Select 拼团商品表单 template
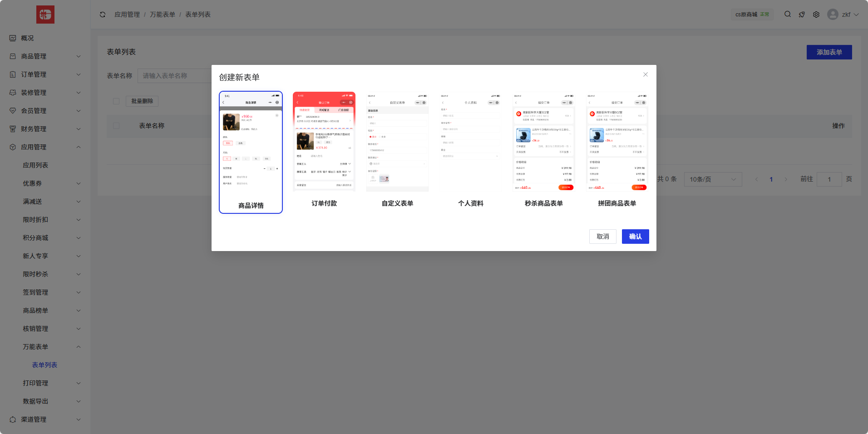868x434 pixels. pos(617,151)
